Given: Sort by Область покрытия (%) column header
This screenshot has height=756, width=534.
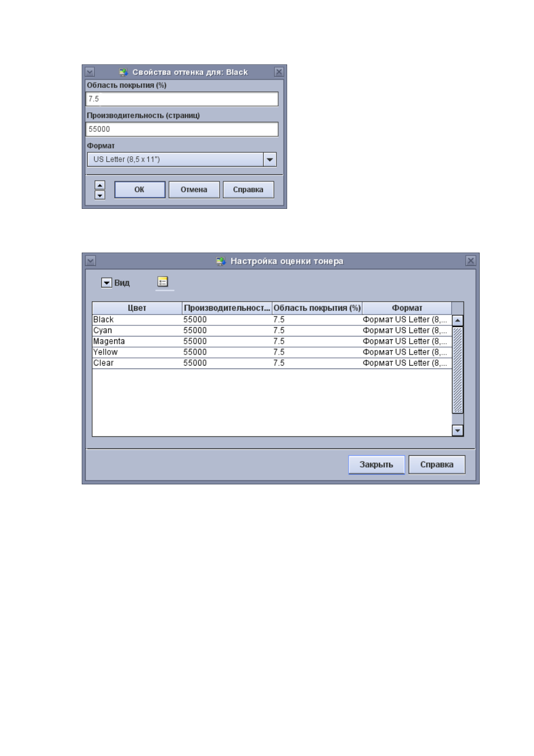Looking at the screenshot, I should pyautogui.click(x=317, y=308).
